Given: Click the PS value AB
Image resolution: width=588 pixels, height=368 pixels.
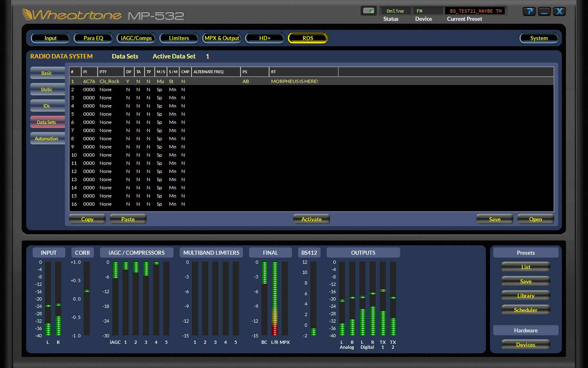Looking at the screenshot, I should pos(246,81).
